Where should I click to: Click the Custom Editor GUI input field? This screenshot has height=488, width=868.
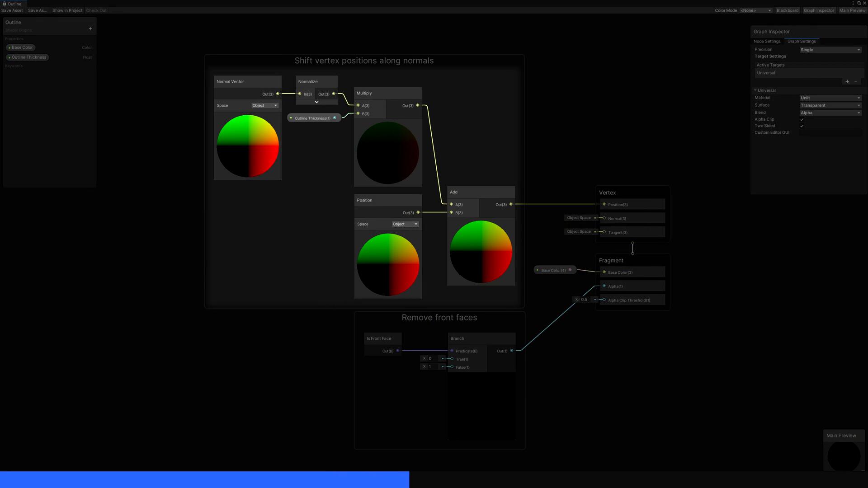pos(830,133)
